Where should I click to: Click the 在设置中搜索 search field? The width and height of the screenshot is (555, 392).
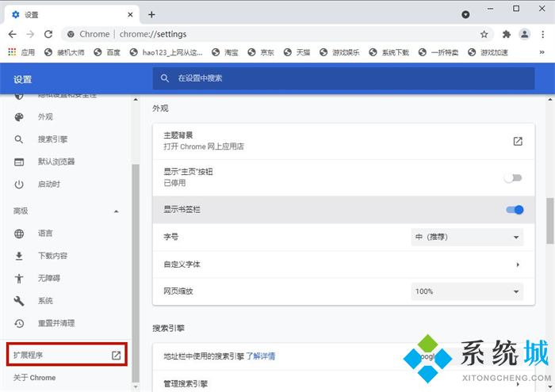point(343,78)
